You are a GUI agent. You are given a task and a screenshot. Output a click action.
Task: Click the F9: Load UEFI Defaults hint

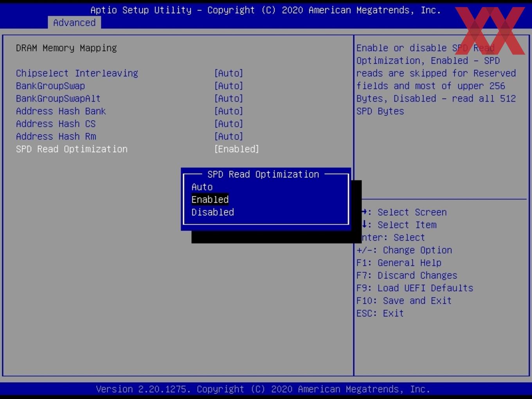coord(415,288)
